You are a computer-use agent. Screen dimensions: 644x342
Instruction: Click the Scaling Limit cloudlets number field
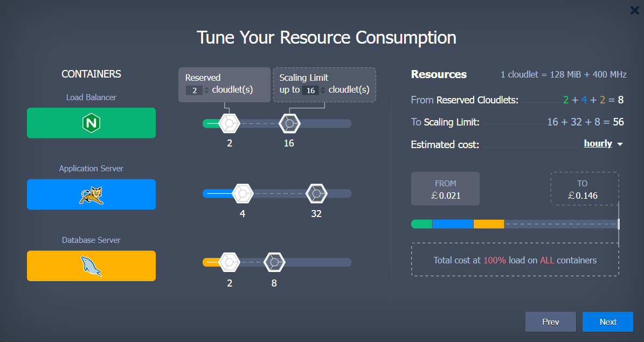(310, 90)
